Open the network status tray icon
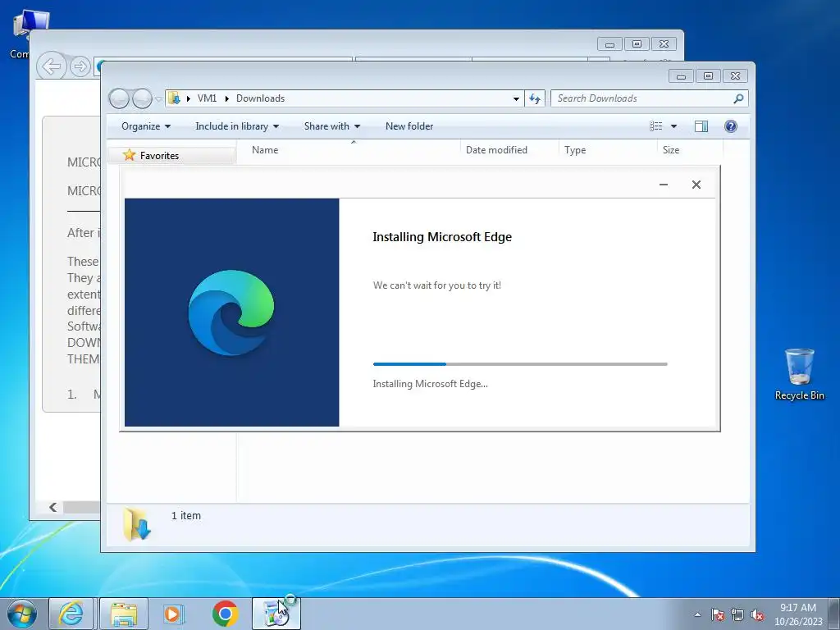The width and height of the screenshot is (840, 630). click(x=737, y=614)
